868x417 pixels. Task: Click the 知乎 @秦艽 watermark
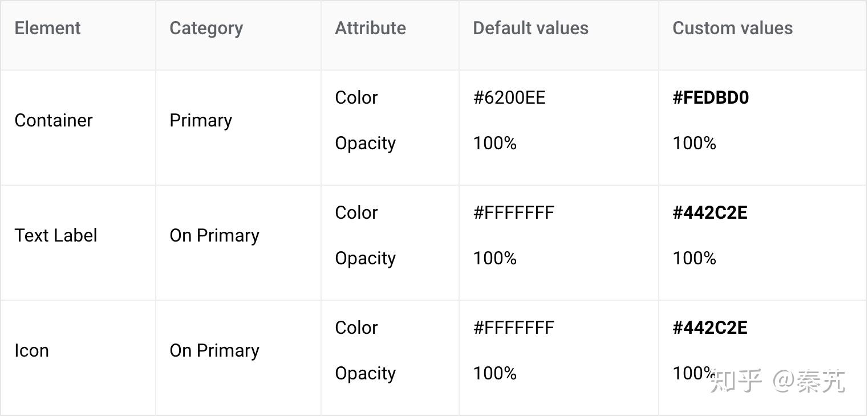(777, 381)
